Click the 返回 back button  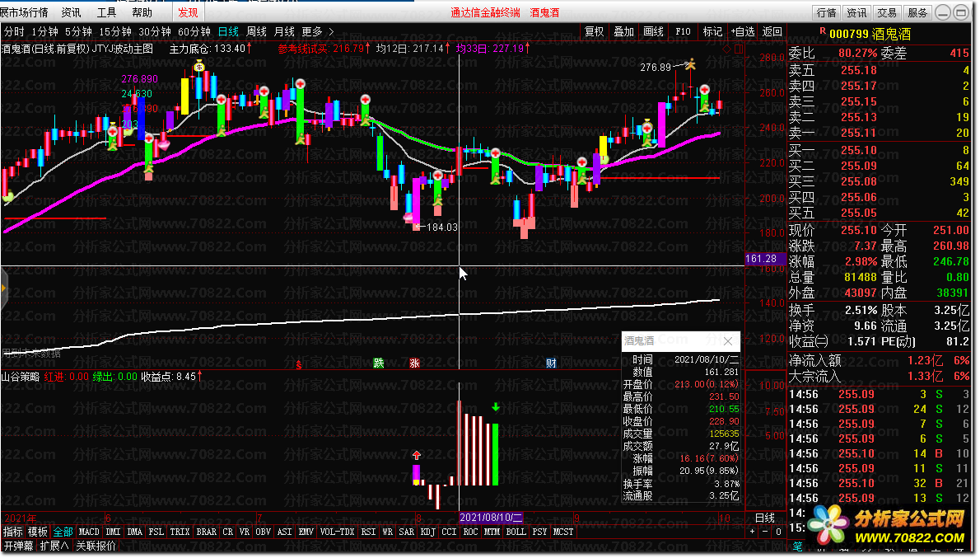click(x=772, y=31)
